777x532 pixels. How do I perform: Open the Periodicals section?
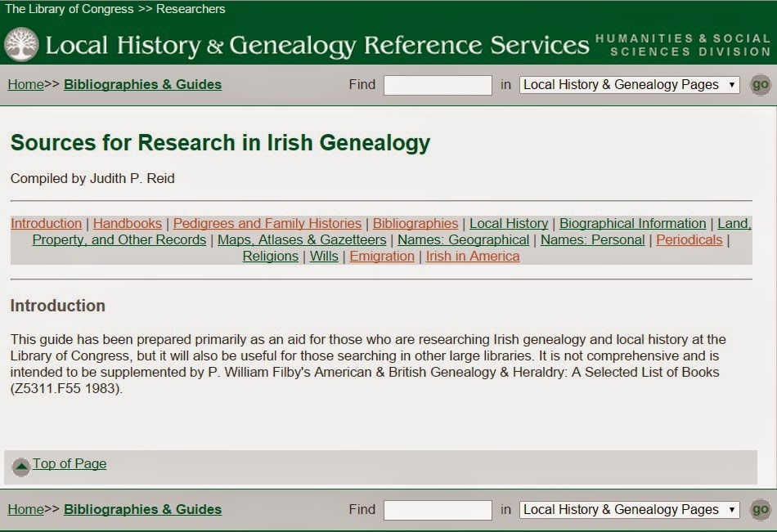pos(689,239)
